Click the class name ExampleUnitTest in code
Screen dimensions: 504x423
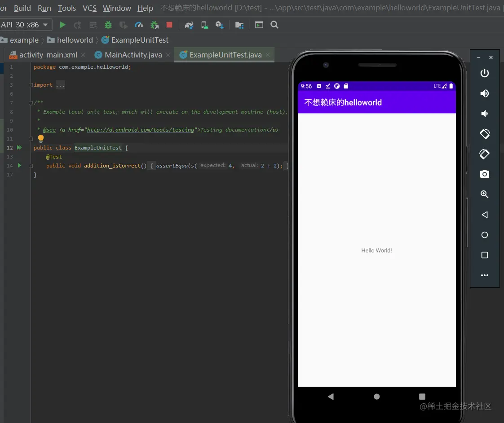98,148
